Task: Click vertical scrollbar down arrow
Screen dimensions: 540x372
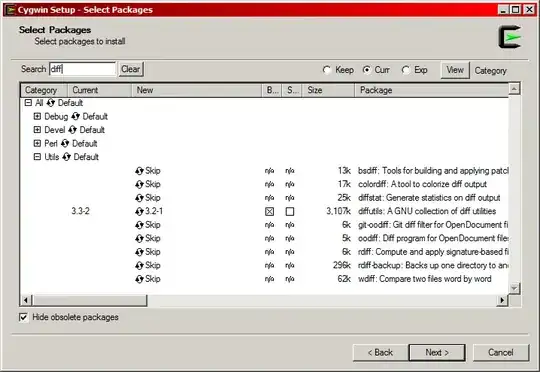Action: (x=514, y=288)
